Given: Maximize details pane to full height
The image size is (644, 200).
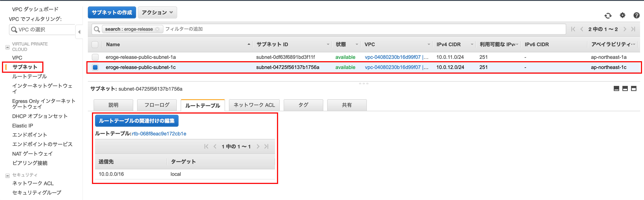Looking at the screenshot, I should (634, 88).
